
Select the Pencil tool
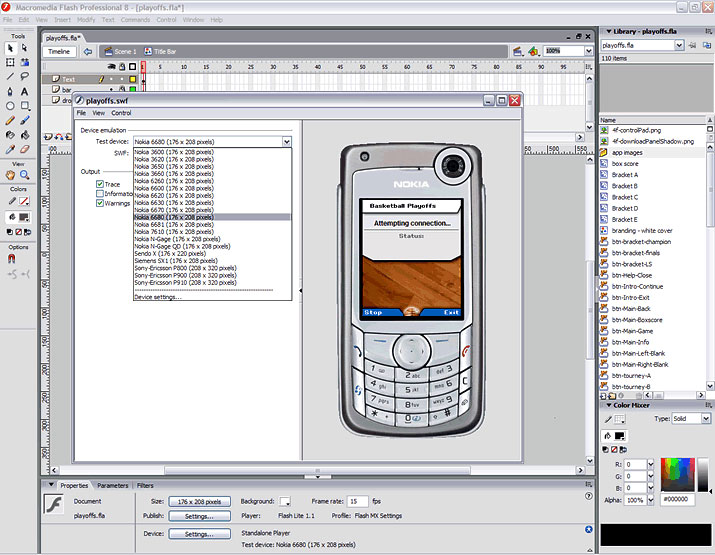click(10, 119)
